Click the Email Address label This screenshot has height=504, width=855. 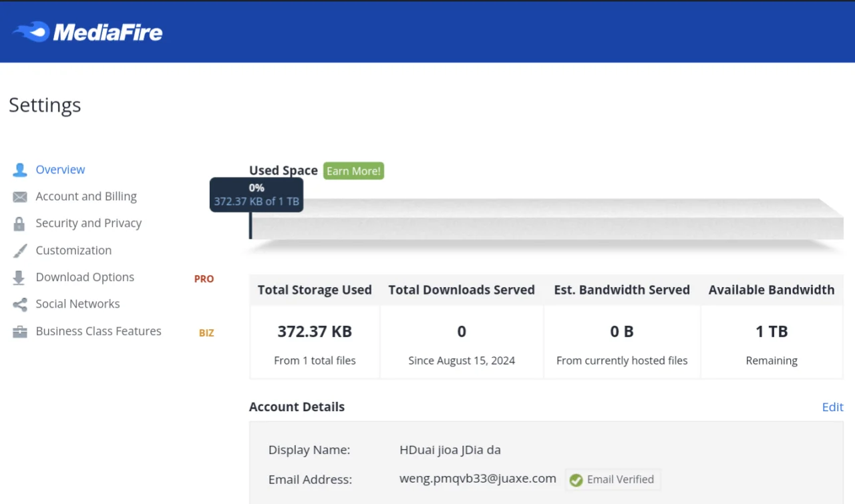pyautogui.click(x=310, y=479)
